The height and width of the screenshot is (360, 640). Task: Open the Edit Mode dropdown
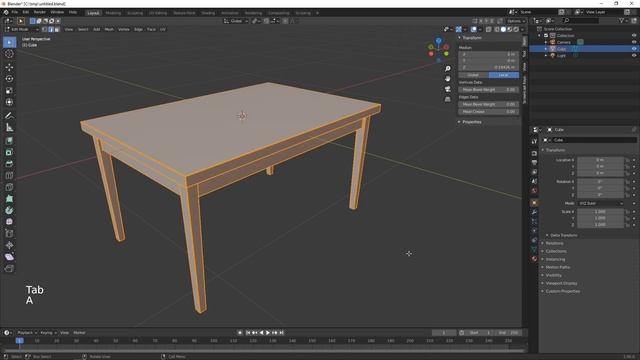pos(22,29)
